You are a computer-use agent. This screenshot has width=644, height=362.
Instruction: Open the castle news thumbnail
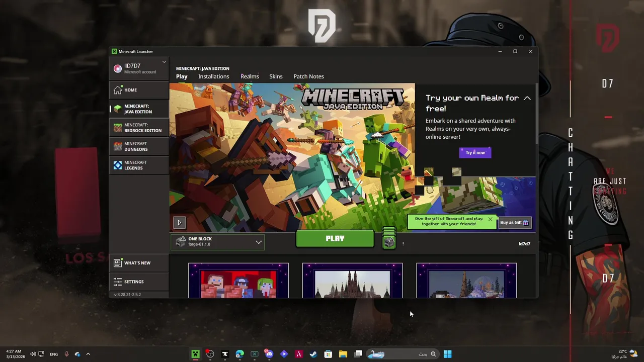[x=352, y=281]
